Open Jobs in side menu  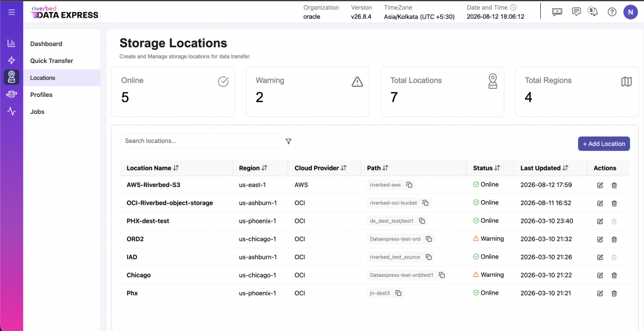point(62,112)
